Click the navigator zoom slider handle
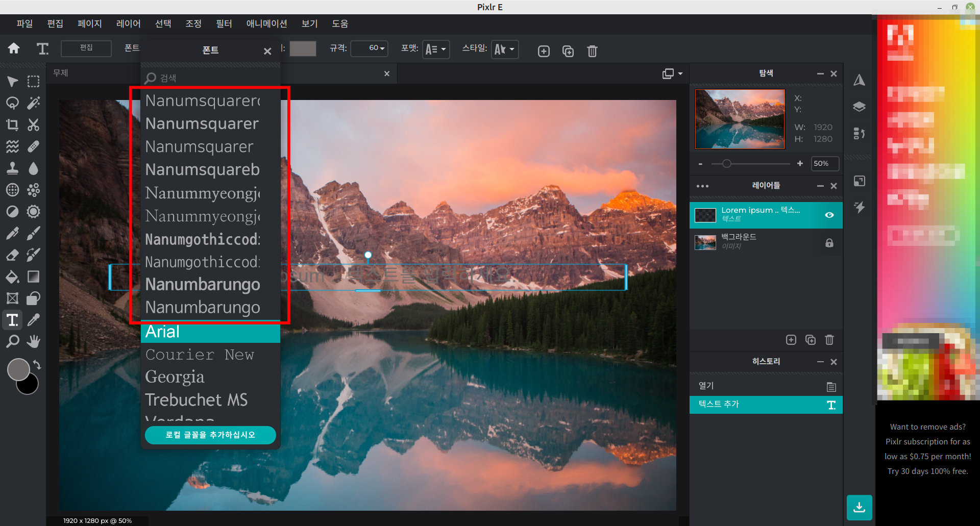This screenshot has height=526, width=980. (727, 164)
